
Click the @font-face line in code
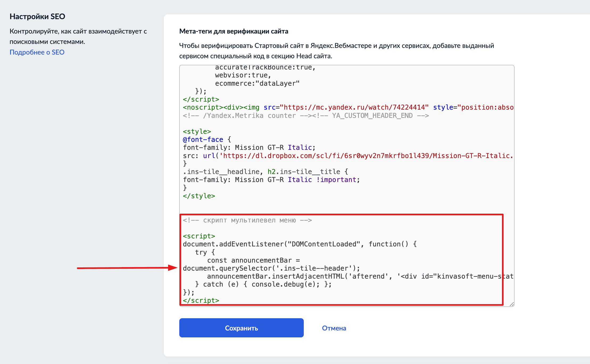click(x=207, y=139)
